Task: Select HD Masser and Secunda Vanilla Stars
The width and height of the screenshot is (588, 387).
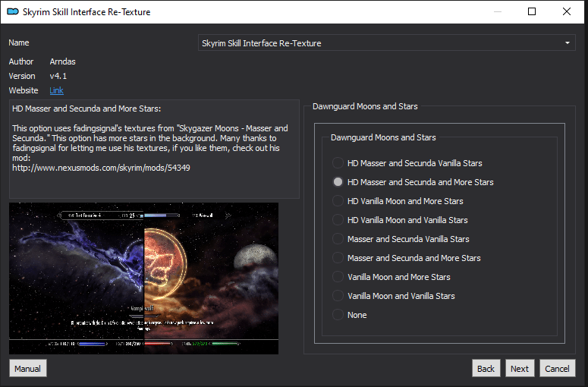Action: (407, 163)
